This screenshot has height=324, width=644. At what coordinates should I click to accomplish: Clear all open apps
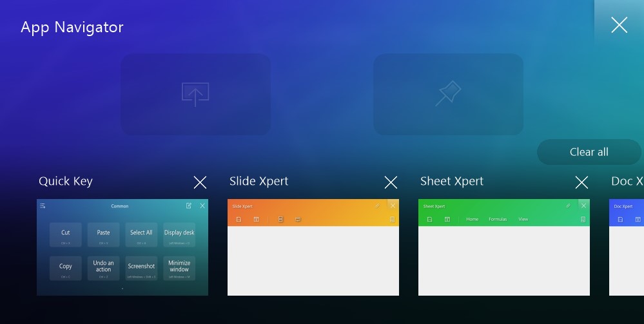[589, 152]
